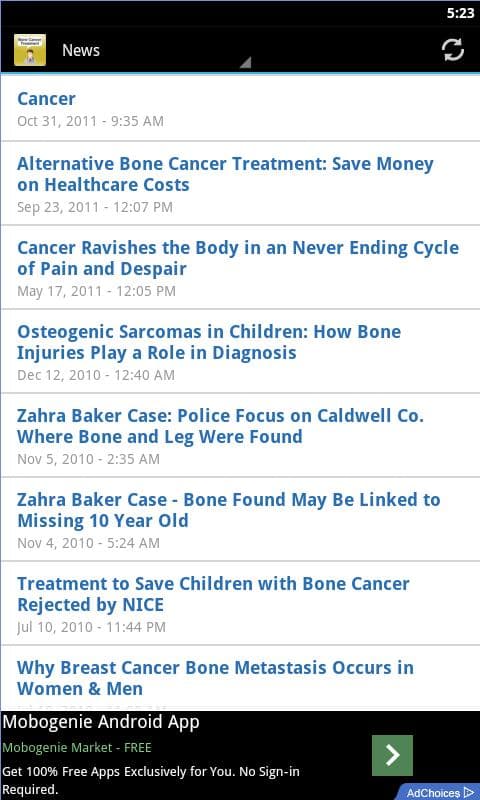This screenshot has height=800, width=480.
Task: Open the Cancer article from Oct 31
Action: coord(240,109)
